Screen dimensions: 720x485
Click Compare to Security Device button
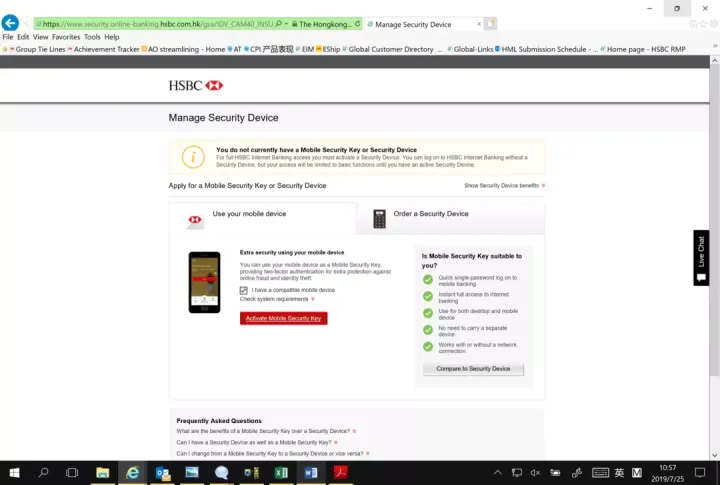(473, 369)
